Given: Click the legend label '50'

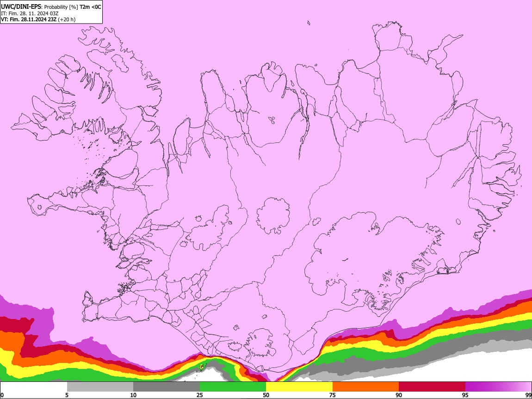Looking at the screenshot, I should coord(266,395).
